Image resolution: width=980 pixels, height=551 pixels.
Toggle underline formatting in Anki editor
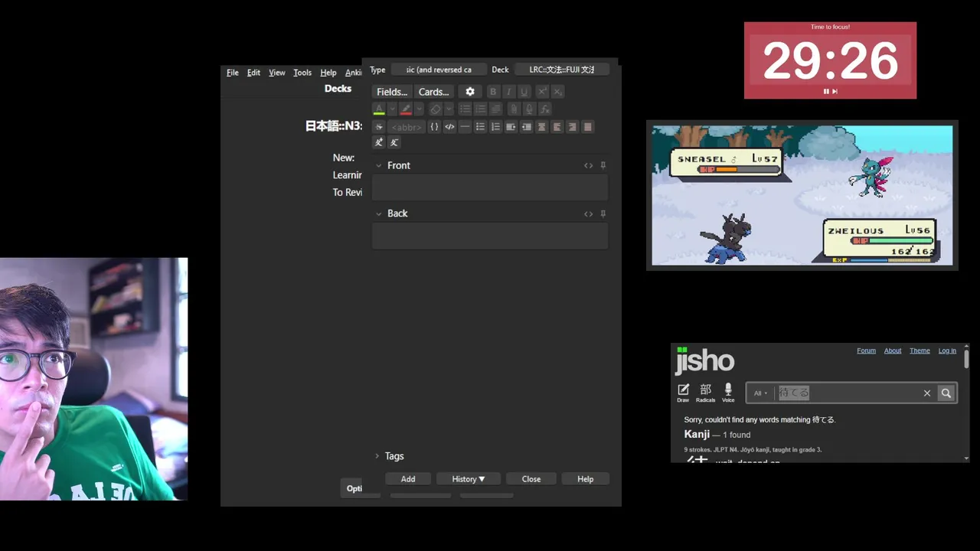click(x=524, y=92)
